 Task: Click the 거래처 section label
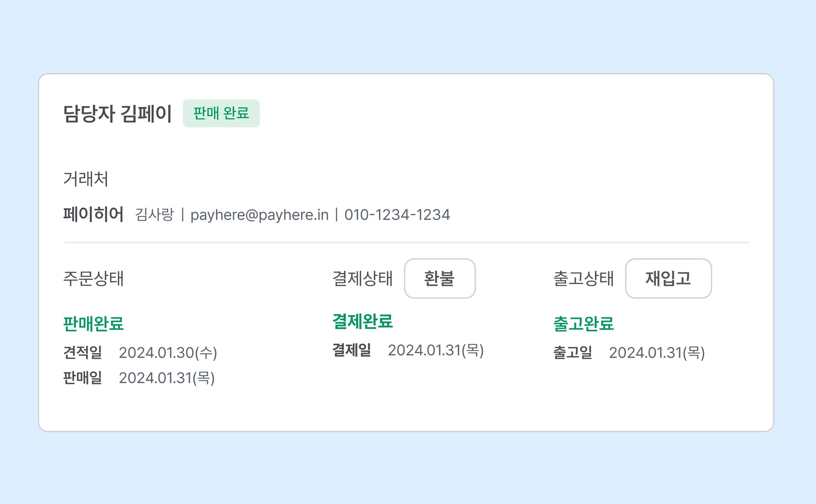[86, 179]
